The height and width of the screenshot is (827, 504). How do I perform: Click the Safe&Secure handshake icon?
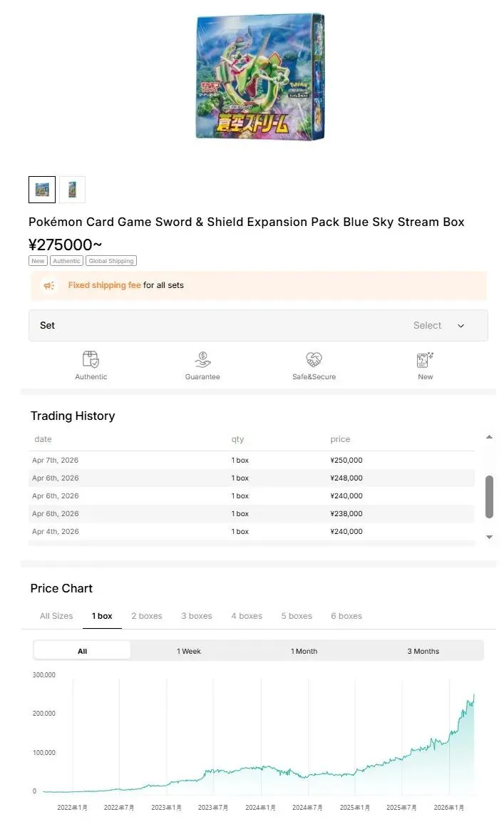(314, 359)
